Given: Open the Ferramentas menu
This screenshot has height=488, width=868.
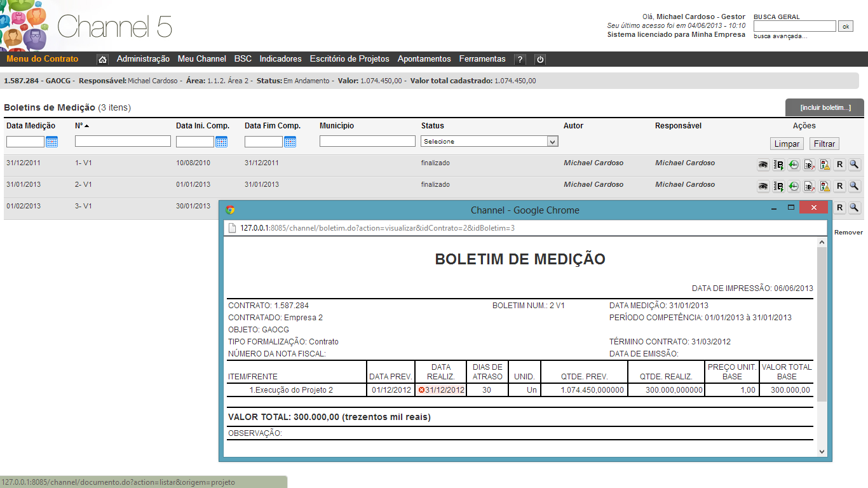Looking at the screenshot, I should point(482,59).
